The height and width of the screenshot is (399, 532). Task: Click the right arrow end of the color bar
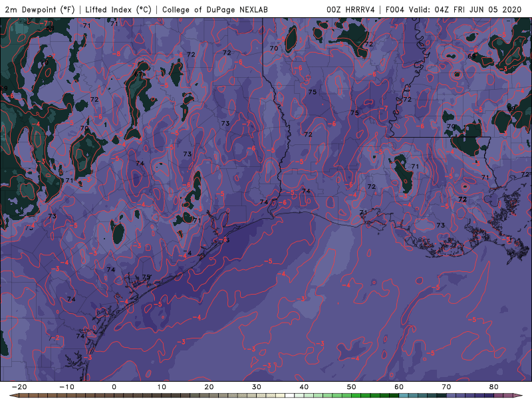coord(519,396)
